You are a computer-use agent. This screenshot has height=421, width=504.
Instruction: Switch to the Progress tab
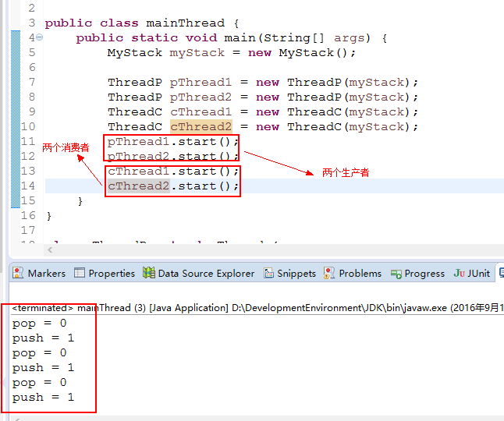point(418,274)
